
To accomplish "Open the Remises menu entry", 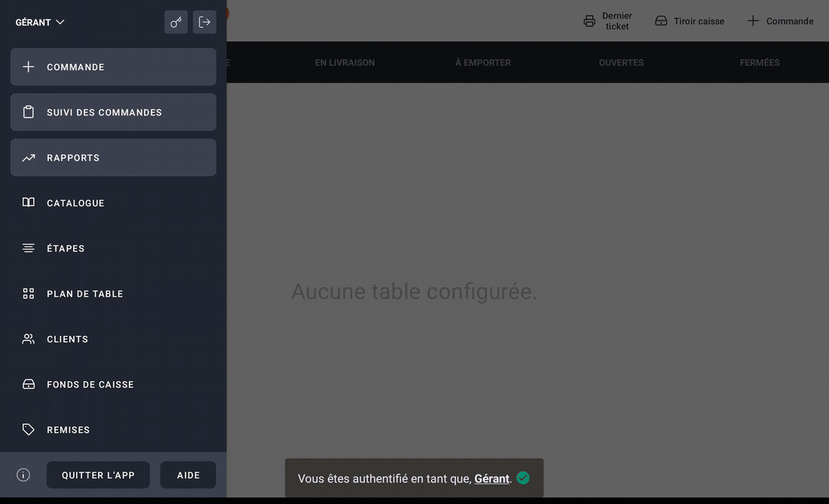I will point(113,429).
